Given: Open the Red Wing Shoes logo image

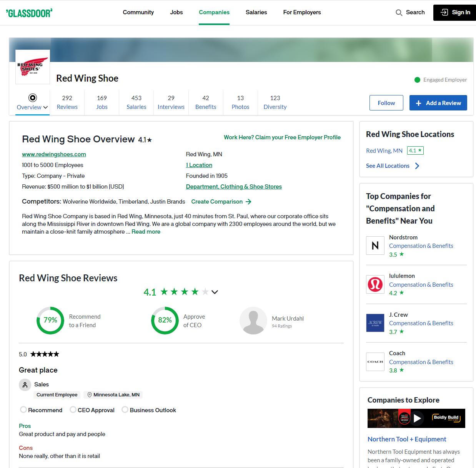Looking at the screenshot, I should 33,67.
